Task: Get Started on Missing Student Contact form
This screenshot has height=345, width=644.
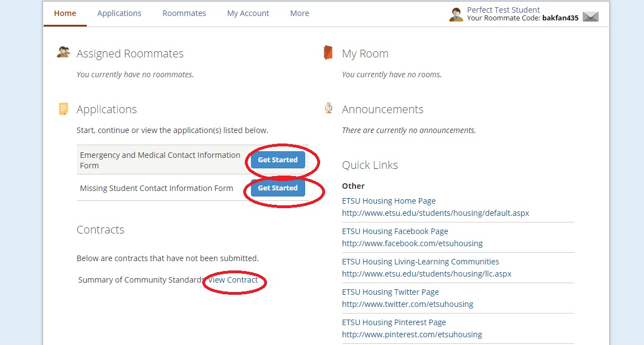Action: (x=278, y=188)
